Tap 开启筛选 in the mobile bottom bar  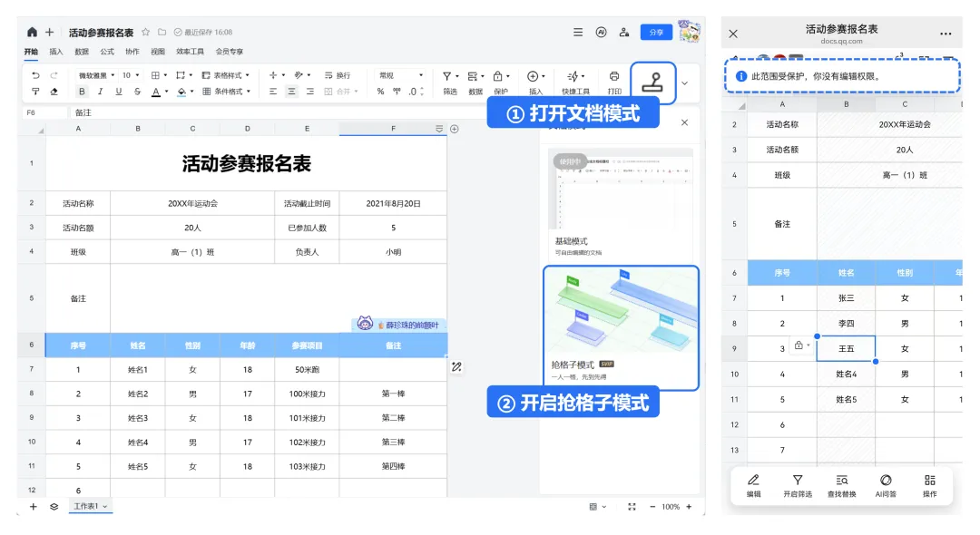point(798,486)
